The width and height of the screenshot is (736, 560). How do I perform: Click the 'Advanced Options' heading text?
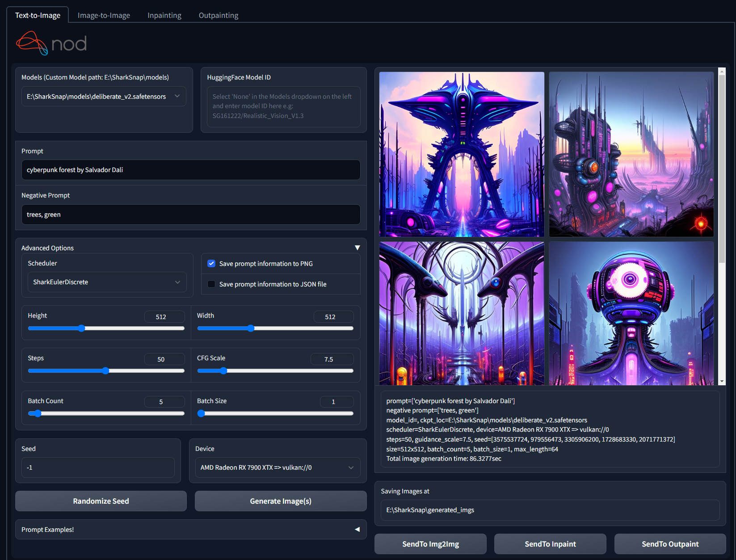pyautogui.click(x=47, y=248)
